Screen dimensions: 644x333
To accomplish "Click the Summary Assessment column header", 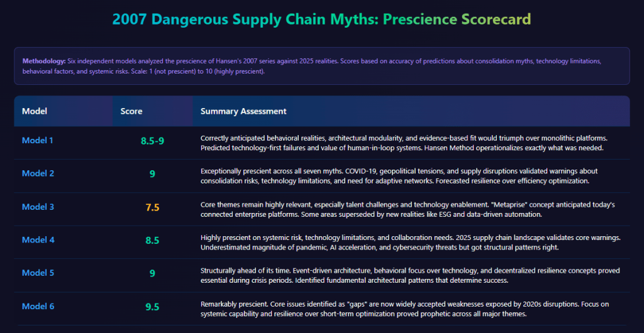I will click(x=243, y=111).
